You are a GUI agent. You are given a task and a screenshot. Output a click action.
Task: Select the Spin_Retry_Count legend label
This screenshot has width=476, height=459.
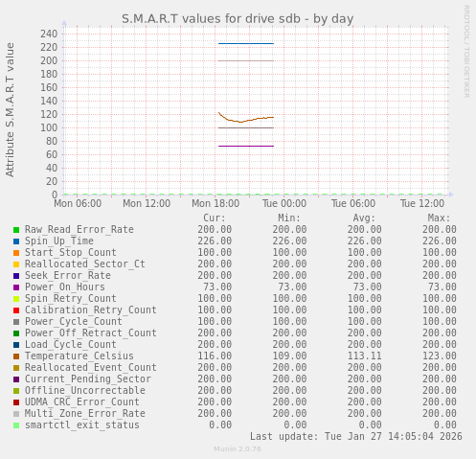[x=71, y=299]
